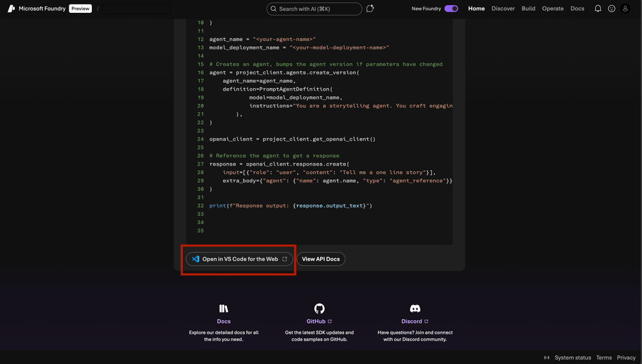Image resolution: width=642 pixels, height=364 pixels.
Task: Open the notifications bell icon
Action: tap(598, 8)
